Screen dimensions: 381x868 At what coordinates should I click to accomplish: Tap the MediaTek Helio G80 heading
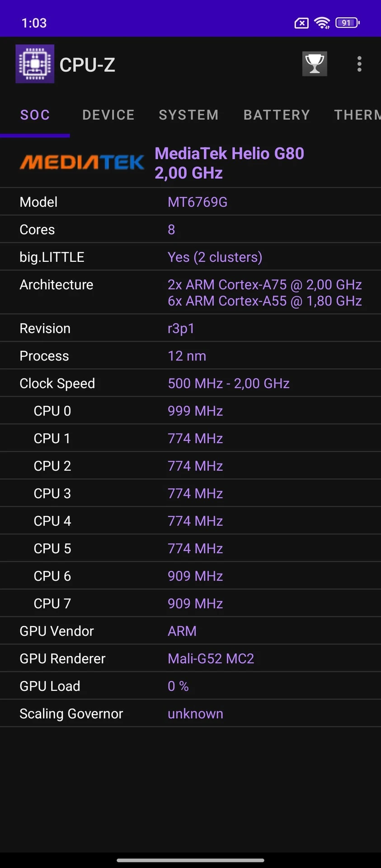point(230,163)
